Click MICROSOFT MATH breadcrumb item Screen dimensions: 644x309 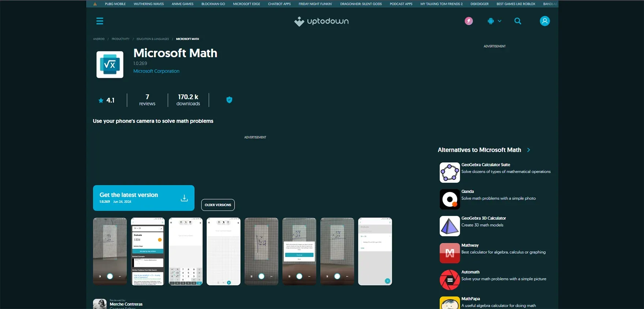point(187,39)
